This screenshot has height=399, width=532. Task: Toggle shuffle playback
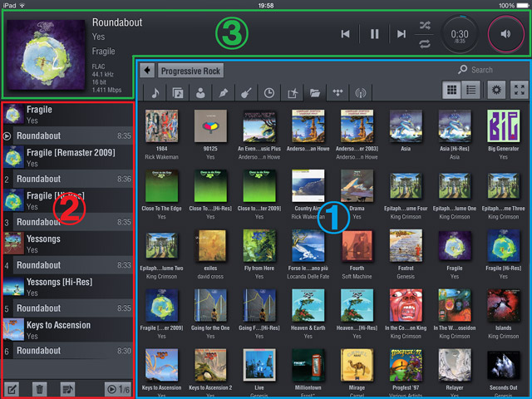pos(425,25)
